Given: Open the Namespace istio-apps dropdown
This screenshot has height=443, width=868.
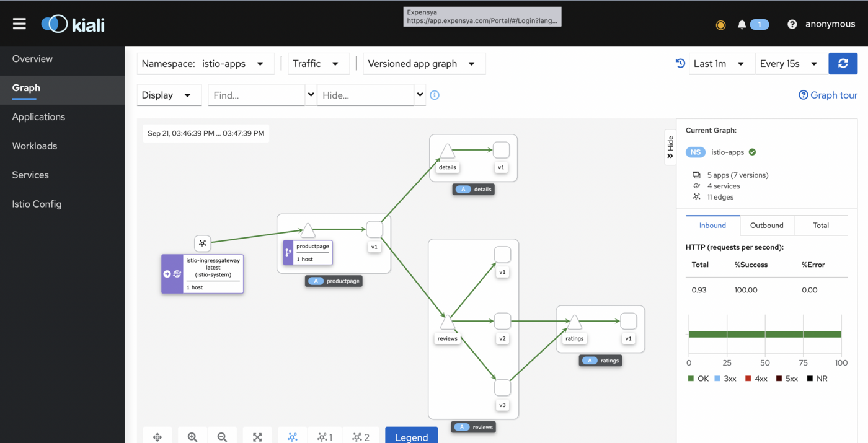Looking at the screenshot, I should pos(205,64).
